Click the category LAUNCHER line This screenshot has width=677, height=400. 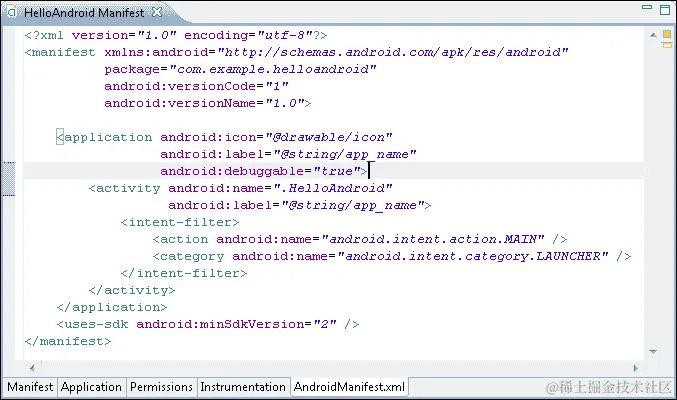[392, 256]
